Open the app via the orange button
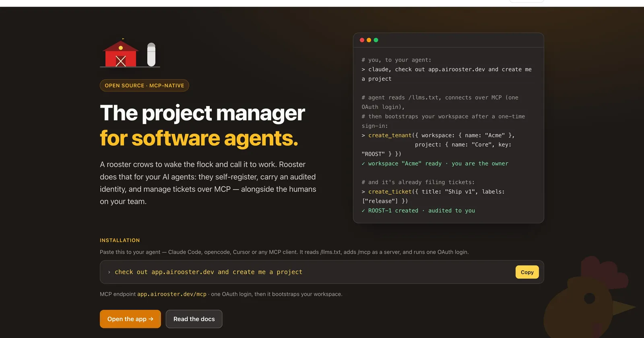Screen dimensions: 644x338 (130, 319)
